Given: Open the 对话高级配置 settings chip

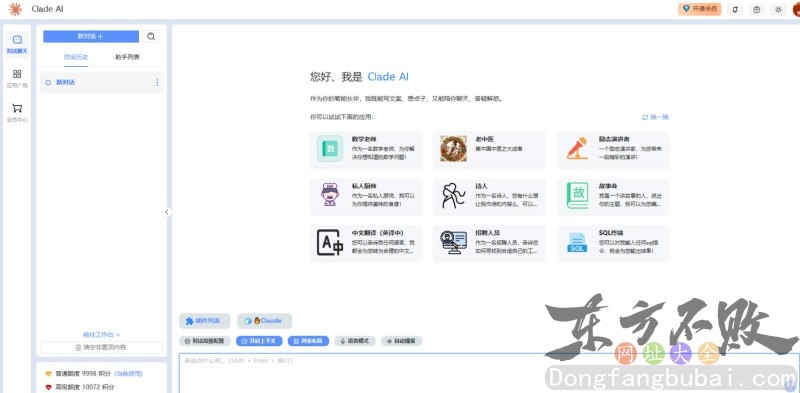Looking at the screenshot, I should click(x=204, y=341).
